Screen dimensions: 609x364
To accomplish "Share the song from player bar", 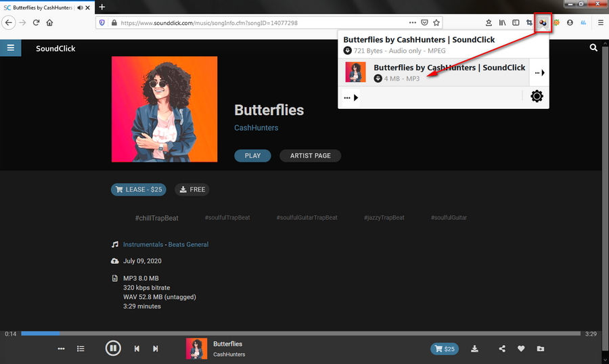I will pos(502,349).
